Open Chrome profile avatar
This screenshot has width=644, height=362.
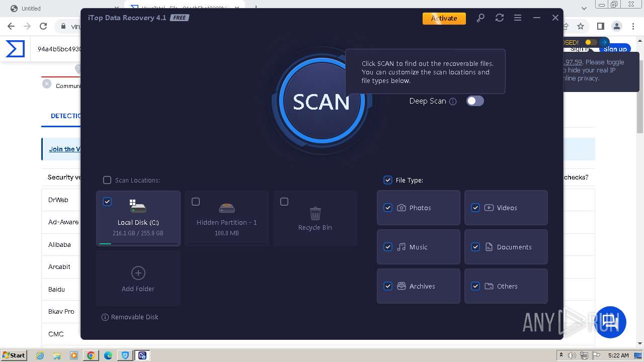tap(617, 26)
